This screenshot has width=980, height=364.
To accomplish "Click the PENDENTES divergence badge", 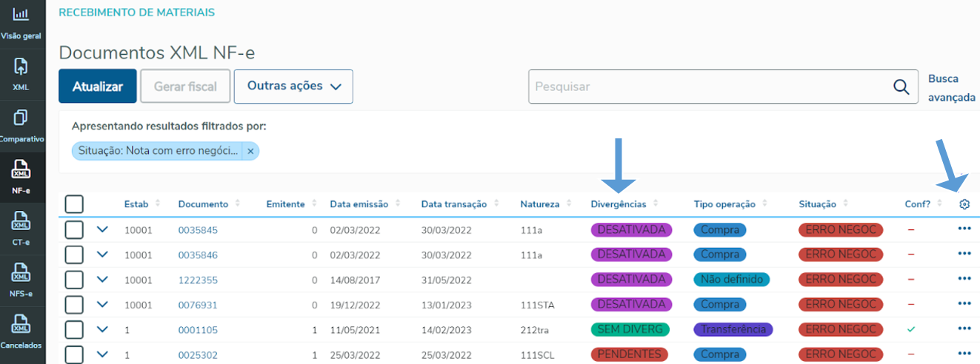I will (x=630, y=354).
